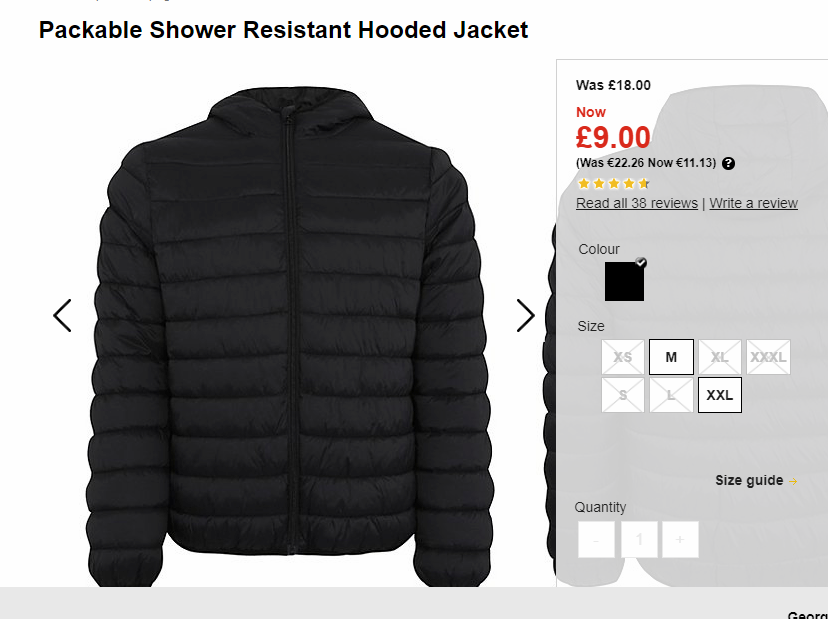
Task: Show the previous product image arrow
Action: click(x=62, y=316)
